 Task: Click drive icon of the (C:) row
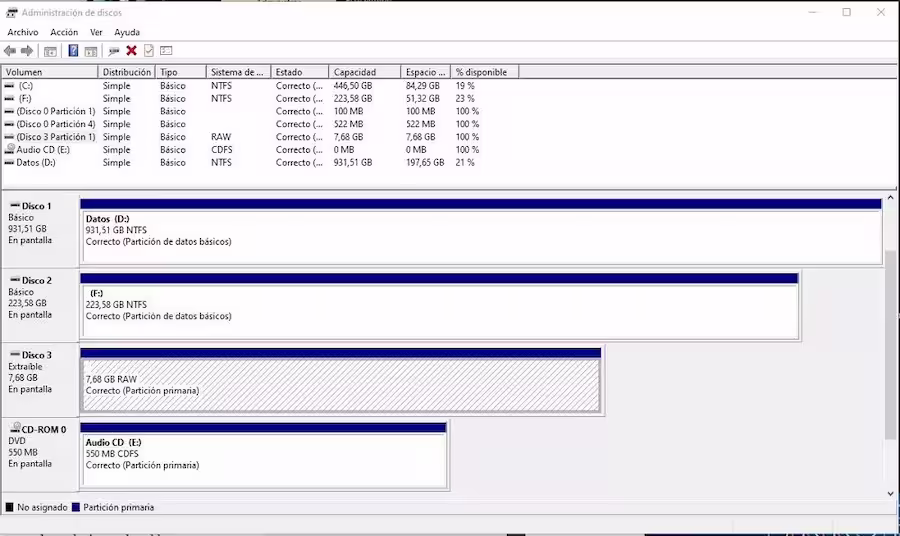pos(9,86)
